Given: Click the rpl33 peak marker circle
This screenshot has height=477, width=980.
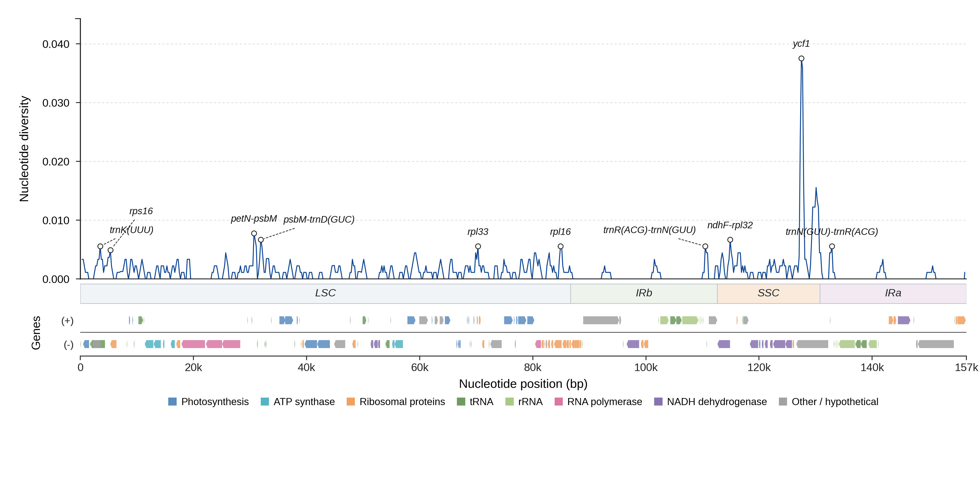Looking at the screenshot, I should (x=478, y=246).
